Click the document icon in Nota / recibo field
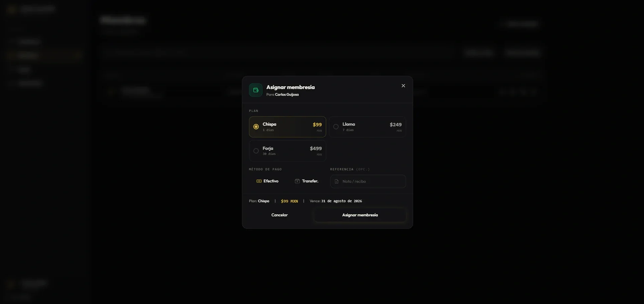 pos(337,181)
